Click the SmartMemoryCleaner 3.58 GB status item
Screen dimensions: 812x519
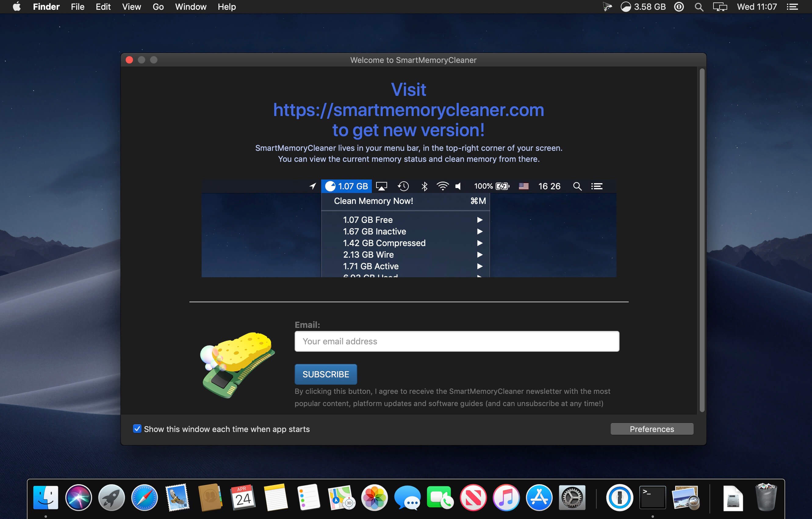point(643,7)
